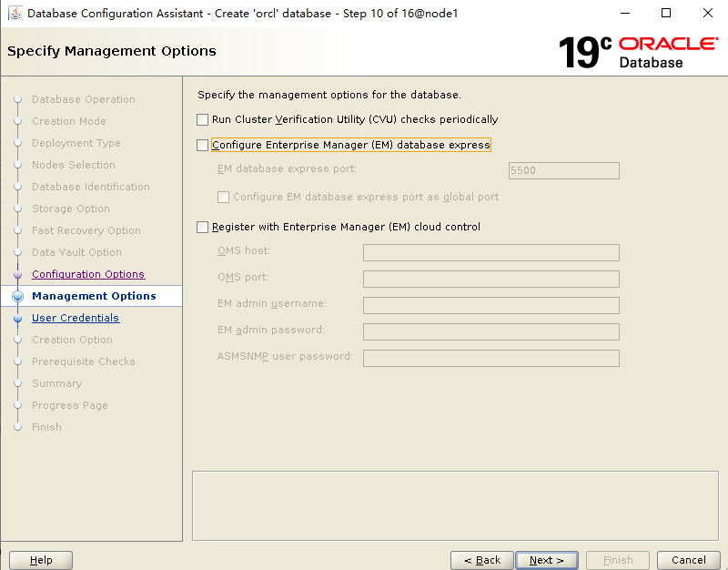The height and width of the screenshot is (570, 728).
Task: Go to Configuration Options step
Action: pyautogui.click(x=88, y=274)
